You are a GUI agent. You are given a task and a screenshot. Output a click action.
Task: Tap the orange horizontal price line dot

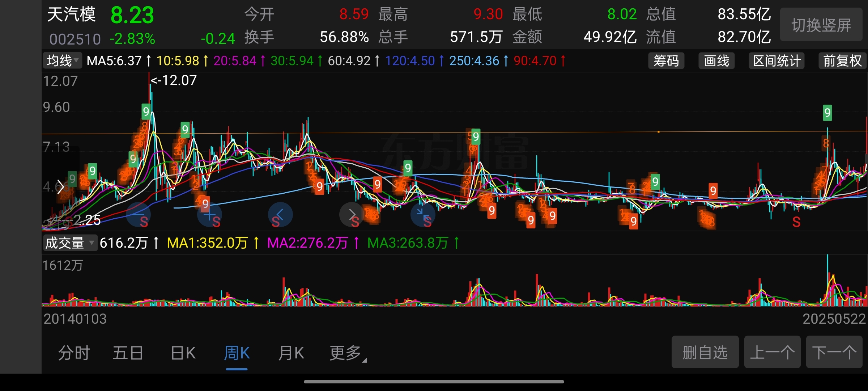click(x=658, y=132)
